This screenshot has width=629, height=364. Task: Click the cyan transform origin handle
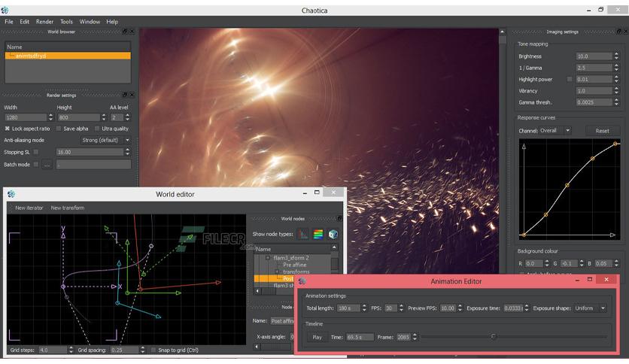click(x=117, y=303)
